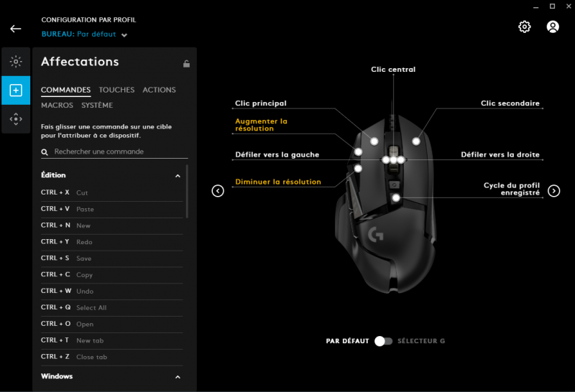This screenshot has width=575, height=392.
Task: Click the Clic principal label
Action: click(261, 103)
